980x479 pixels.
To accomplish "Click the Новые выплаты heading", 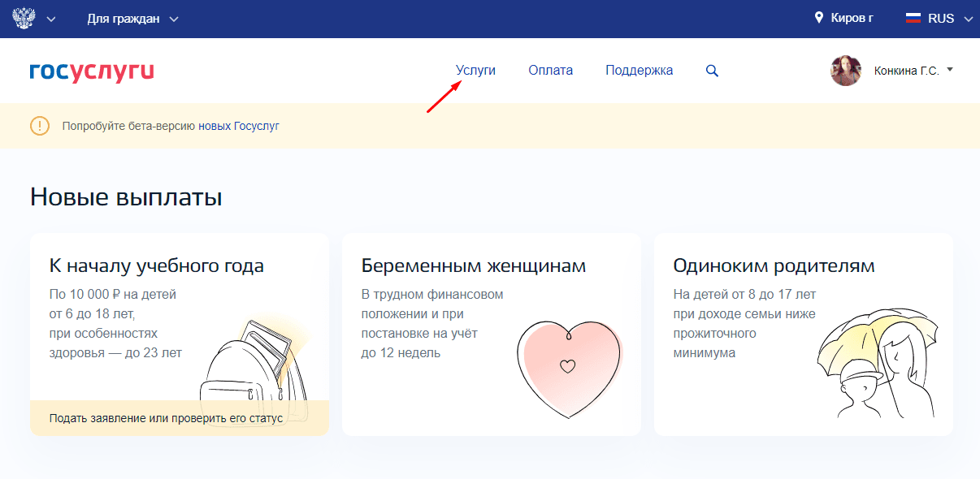I will point(126,197).
